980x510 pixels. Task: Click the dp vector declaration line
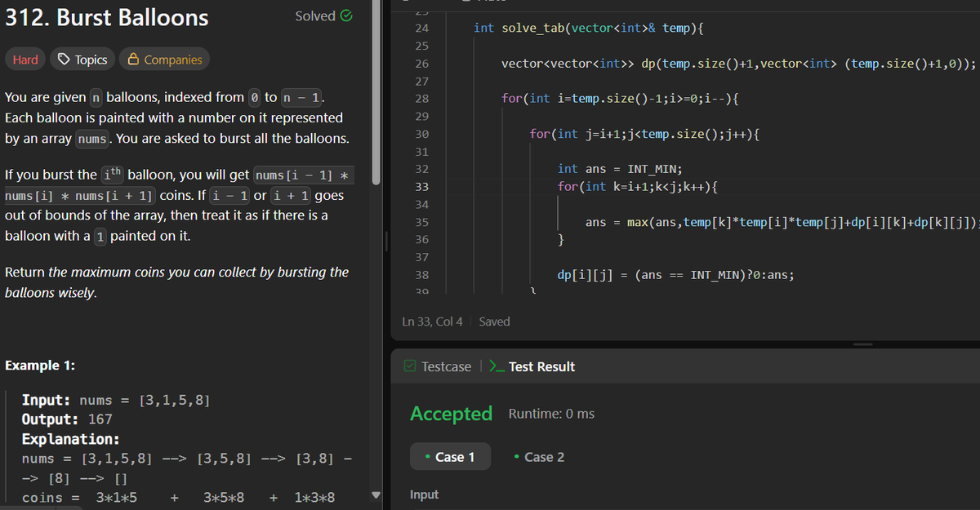click(x=738, y=64)
